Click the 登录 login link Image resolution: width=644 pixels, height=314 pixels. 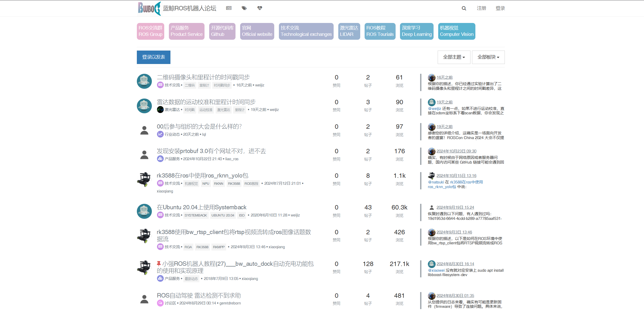point(500,8)
